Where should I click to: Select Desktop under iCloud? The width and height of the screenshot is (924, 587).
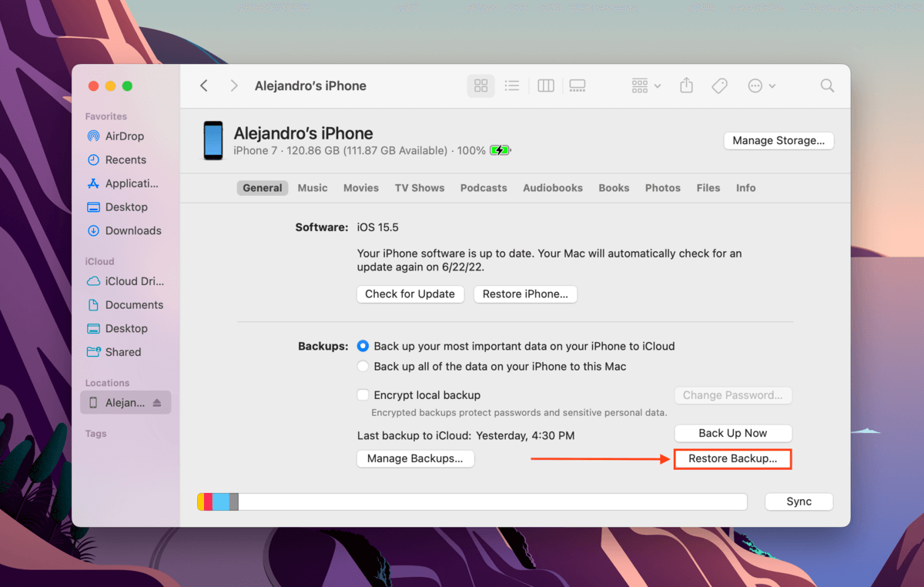117,328
